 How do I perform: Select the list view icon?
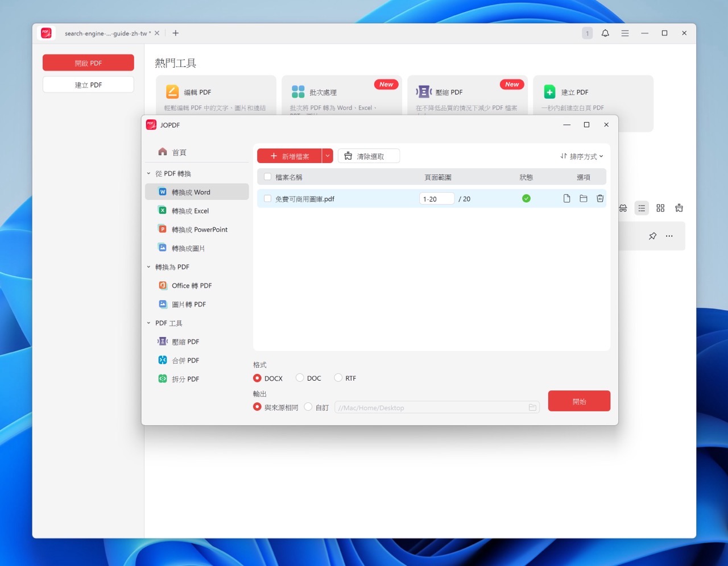[642, 208]
